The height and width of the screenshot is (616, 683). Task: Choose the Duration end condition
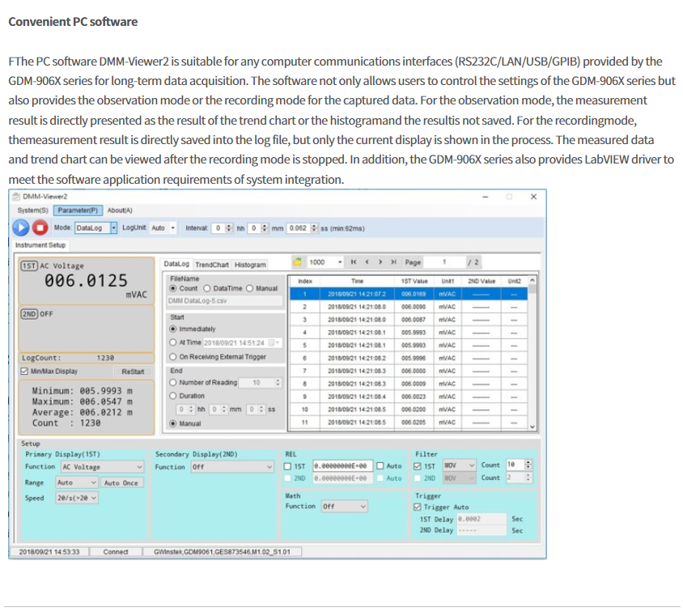(174, 396)
